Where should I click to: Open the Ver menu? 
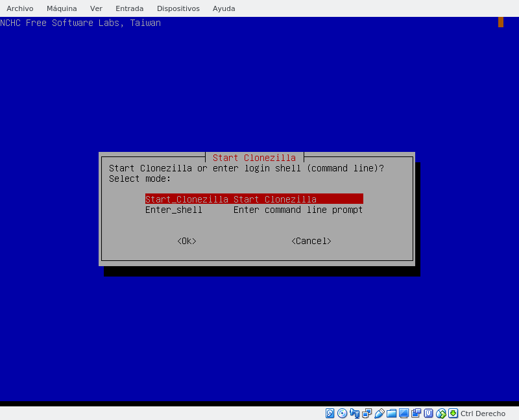96,8
